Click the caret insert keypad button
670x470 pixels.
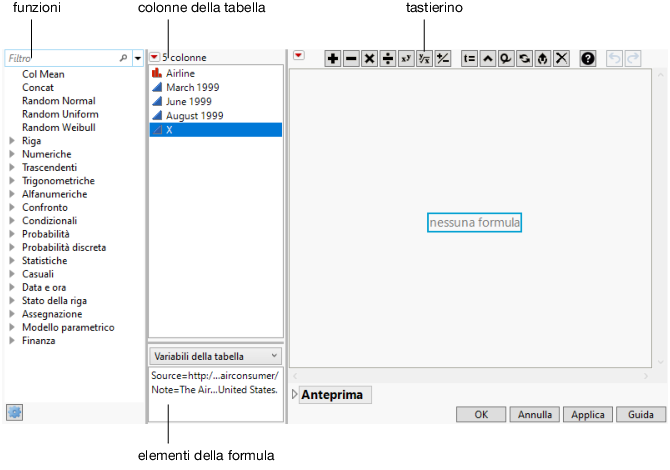coord(488,59)
